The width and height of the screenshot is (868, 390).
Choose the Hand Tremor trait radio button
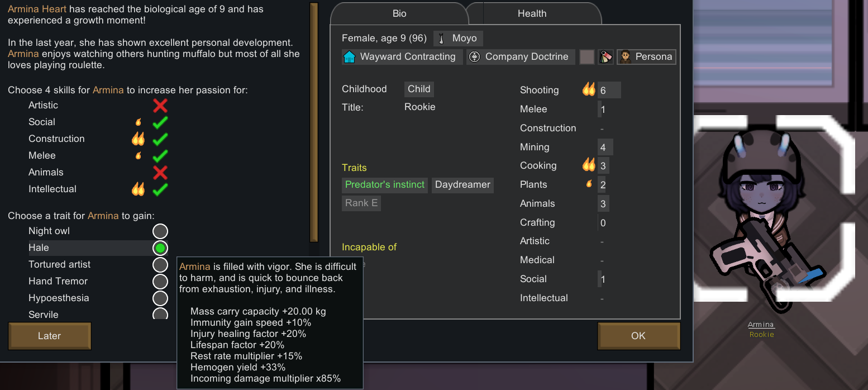click(160, 281)
